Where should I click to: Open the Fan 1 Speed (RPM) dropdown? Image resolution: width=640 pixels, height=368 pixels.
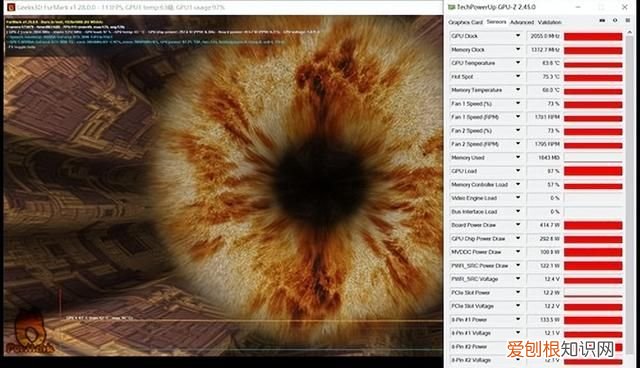pos(518,117)
